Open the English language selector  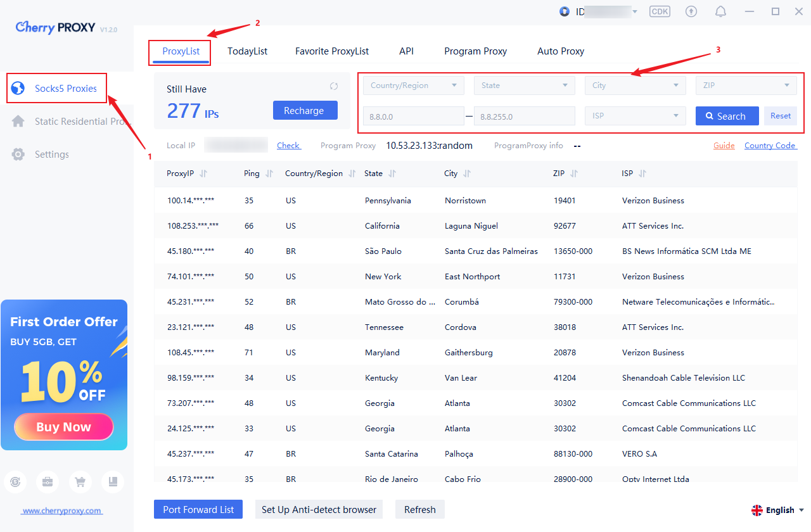(777, 510)
